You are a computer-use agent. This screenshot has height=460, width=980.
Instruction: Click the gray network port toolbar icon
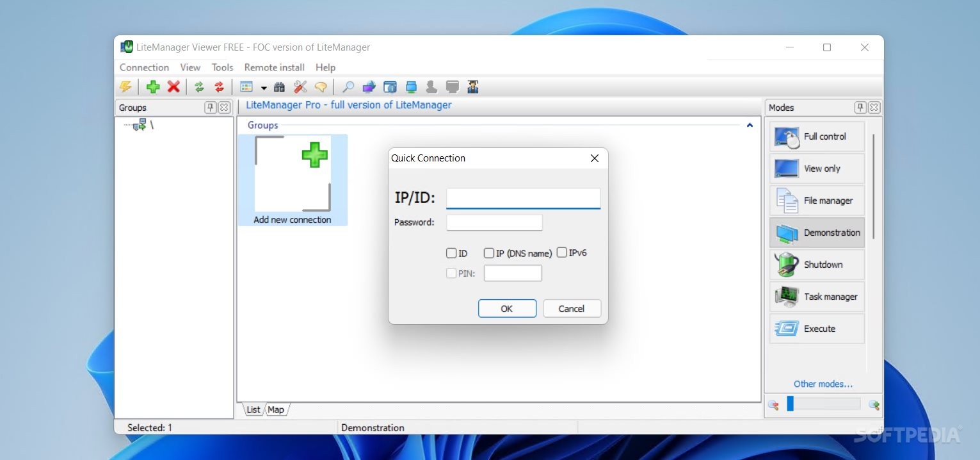(x=453, y=86)
